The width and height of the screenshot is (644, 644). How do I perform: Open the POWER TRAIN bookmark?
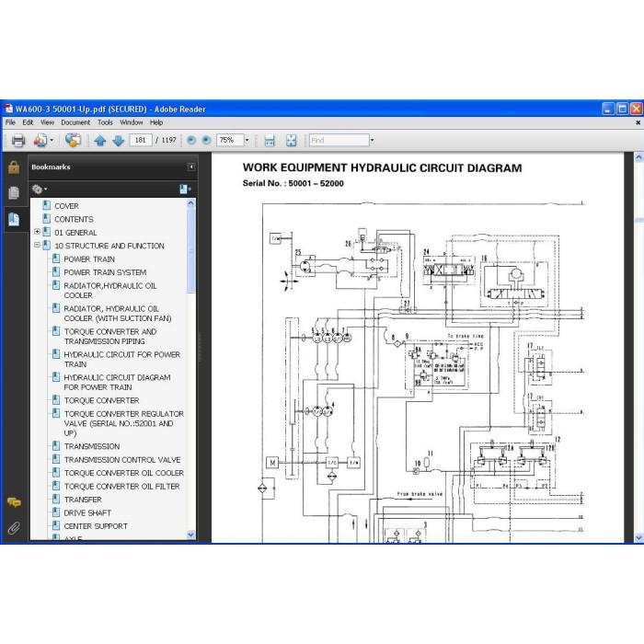89,259
